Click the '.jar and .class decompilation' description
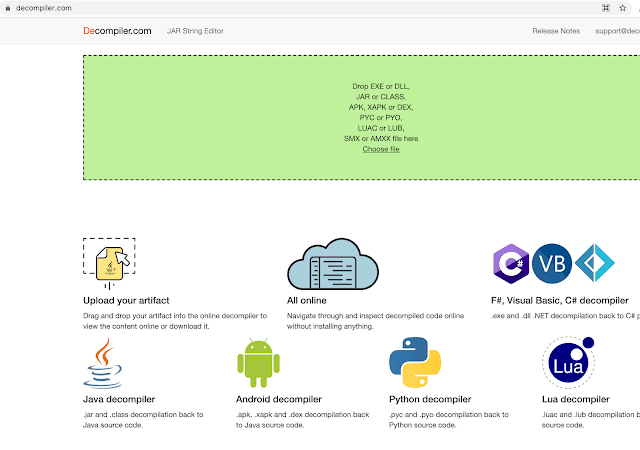The width and height of the screenshot is (640, 450). point(143,420)
